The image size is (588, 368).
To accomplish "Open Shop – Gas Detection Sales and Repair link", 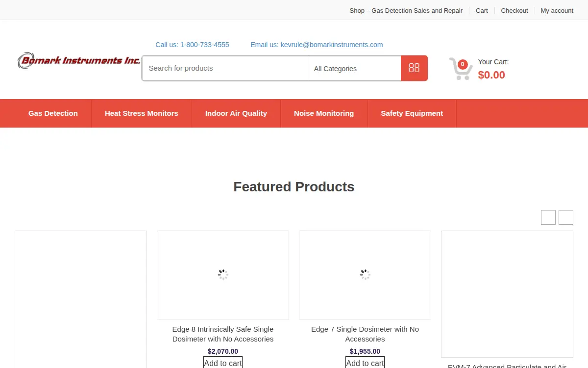I will [x=406, y=10].
